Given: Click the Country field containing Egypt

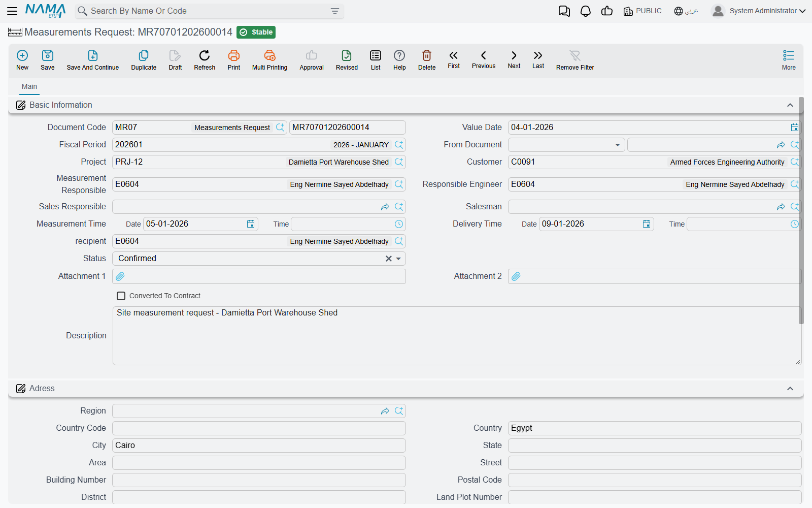Looking at the screenshot, I should pos(655,428).
